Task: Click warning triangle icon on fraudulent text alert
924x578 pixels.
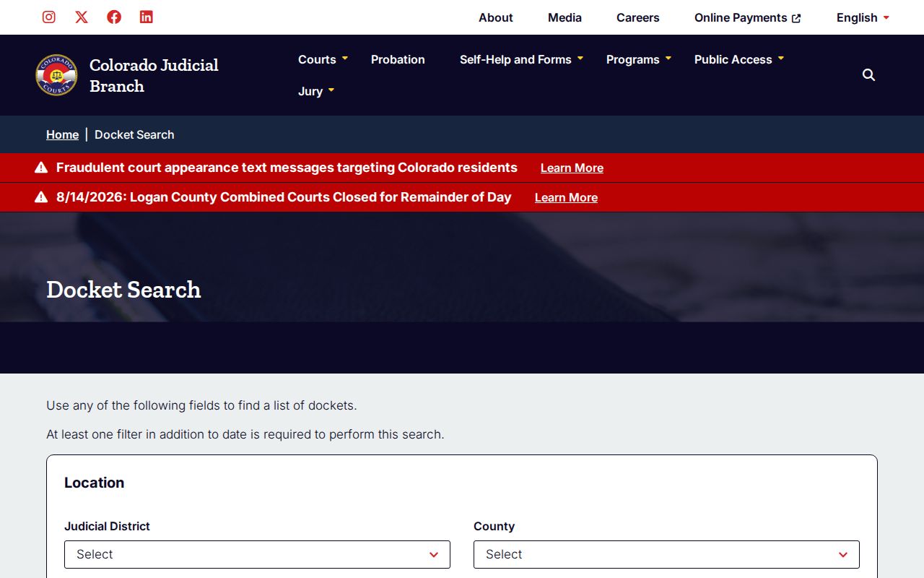Action: (x=41, y=168)
